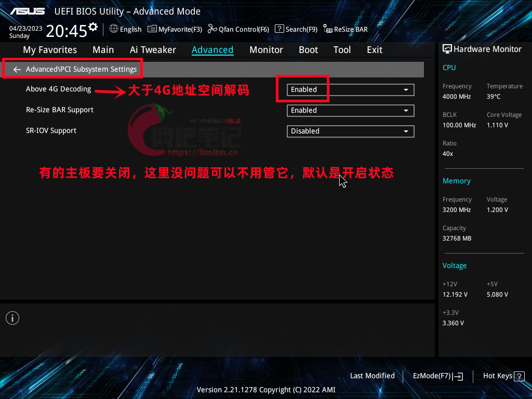
Task: Click arrow of Above 4G Decoding combo
Action: (x=406, y=90)
